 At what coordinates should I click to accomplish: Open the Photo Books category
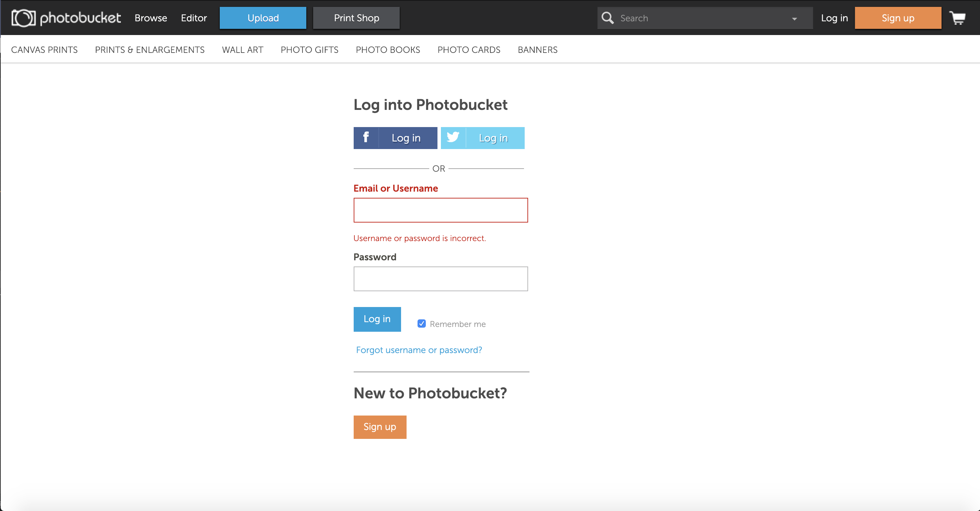[388, 50]
